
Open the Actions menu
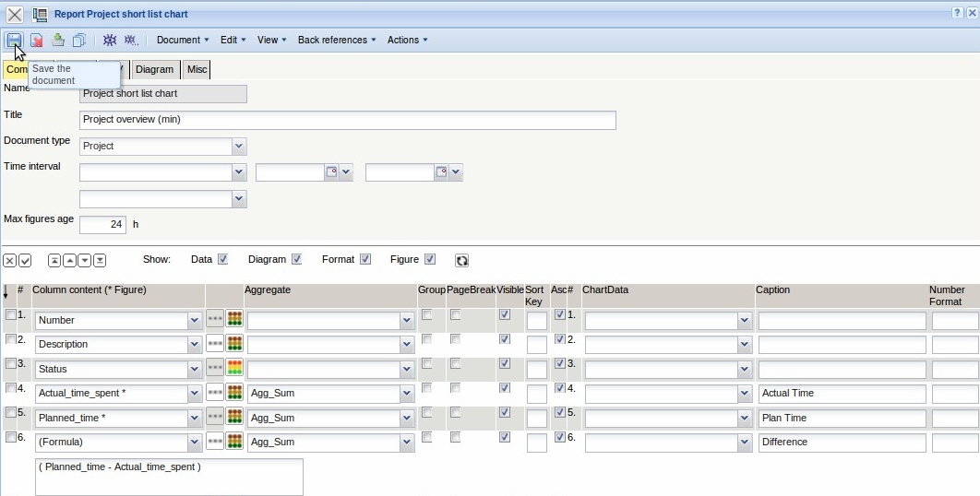click(407, 40)
